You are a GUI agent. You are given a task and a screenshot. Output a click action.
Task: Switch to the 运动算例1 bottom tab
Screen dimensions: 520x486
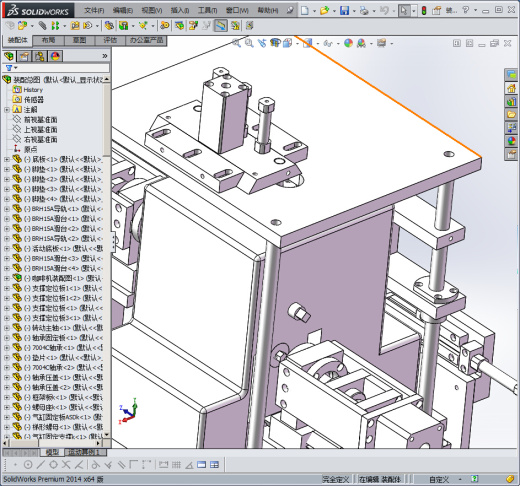[x=84, y=452]
